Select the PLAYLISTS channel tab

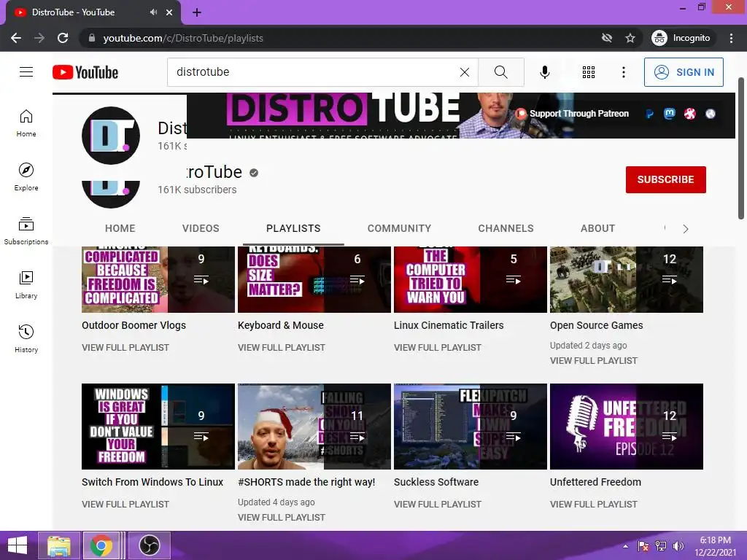tap(293, 228)
